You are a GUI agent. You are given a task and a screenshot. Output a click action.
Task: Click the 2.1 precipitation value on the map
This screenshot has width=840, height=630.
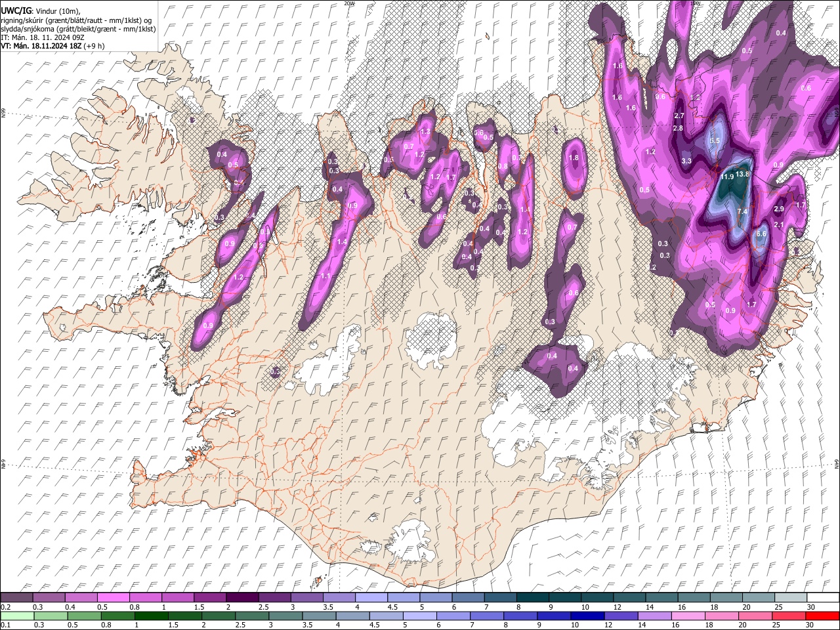pos(779,225)
